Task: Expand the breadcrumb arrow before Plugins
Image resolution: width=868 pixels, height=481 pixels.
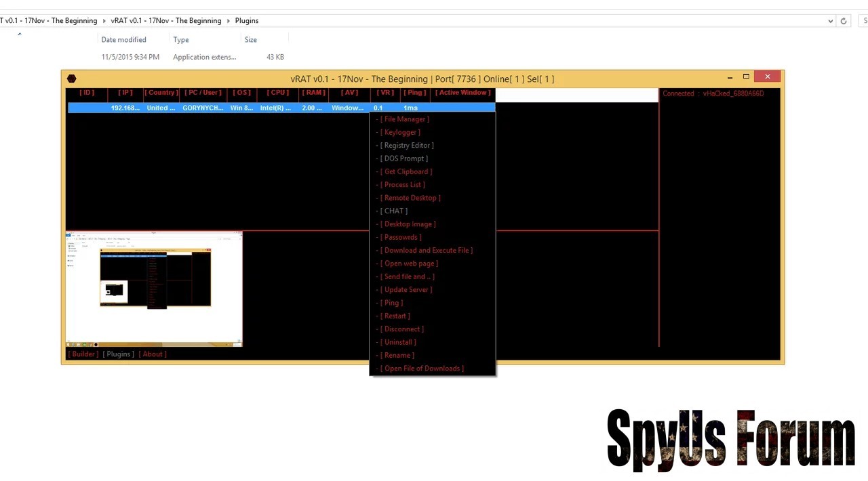Action: [229, 21]
